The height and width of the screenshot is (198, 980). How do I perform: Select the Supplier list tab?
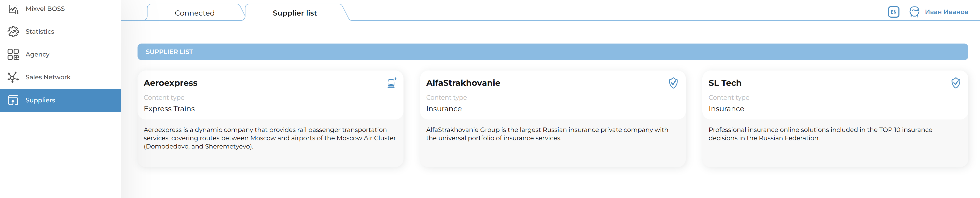[x=294, y=13]
